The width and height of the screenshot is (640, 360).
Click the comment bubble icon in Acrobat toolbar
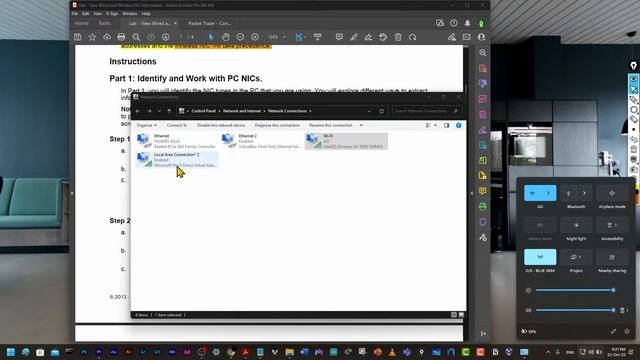339,37
